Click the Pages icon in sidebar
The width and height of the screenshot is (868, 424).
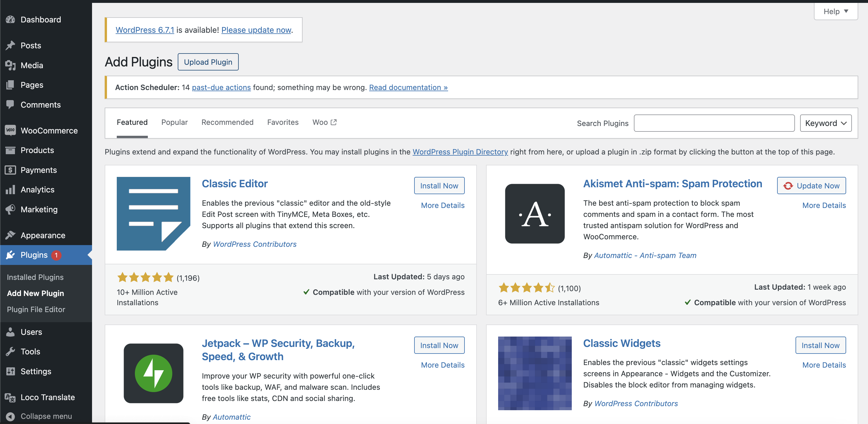point(10,85)
